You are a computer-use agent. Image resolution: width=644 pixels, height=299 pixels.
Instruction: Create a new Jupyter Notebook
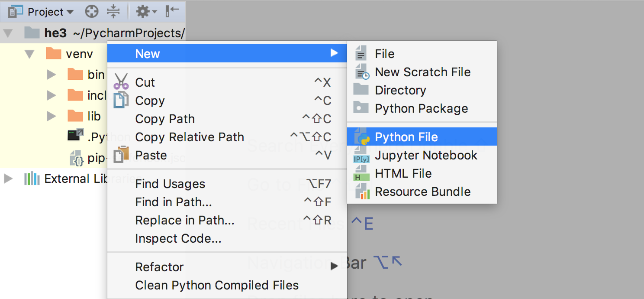coord(422,155)
